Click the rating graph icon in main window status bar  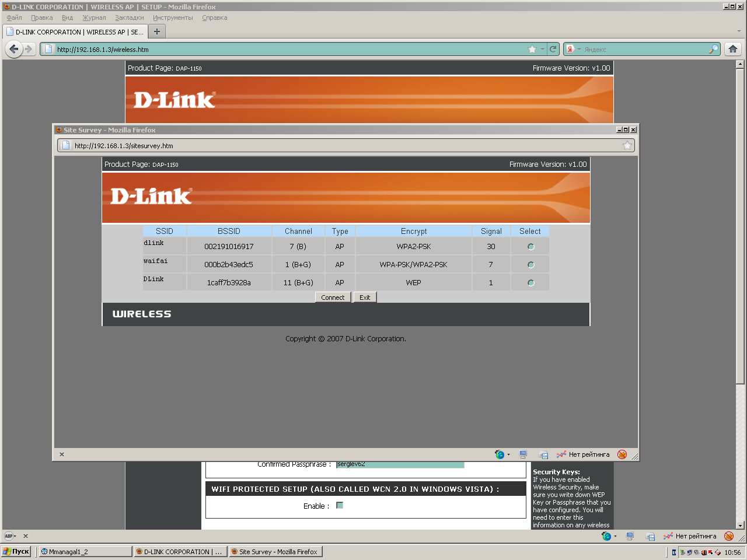click(x=668, y=536)
